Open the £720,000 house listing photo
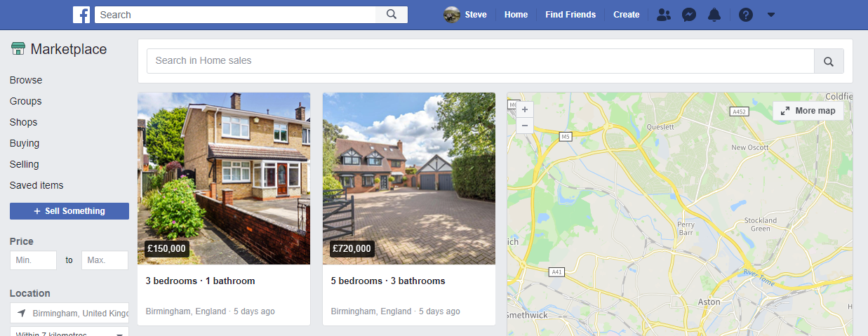Image resolution: width=868 pixels, height=336 pixels. pyautogui.click(x=409, y=178)
